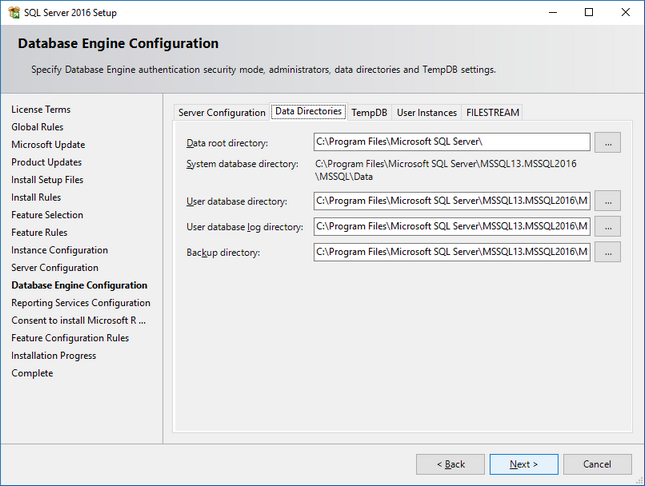
Task: Select Complete step in sidebar
Action: [x=32, y=373]
